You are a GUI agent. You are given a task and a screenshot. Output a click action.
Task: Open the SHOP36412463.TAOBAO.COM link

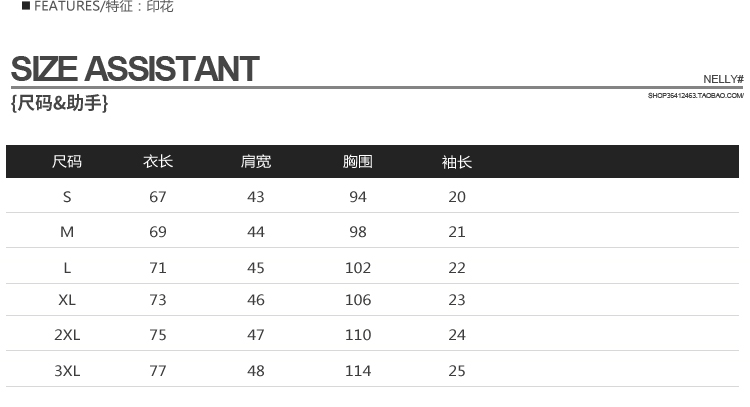pyautogui.click(x=695, y=96)
